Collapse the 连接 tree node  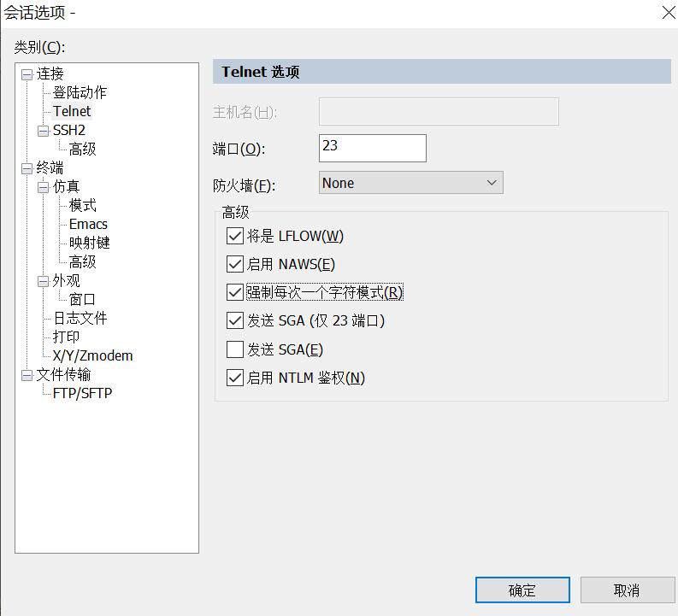[x=27, y=74]
